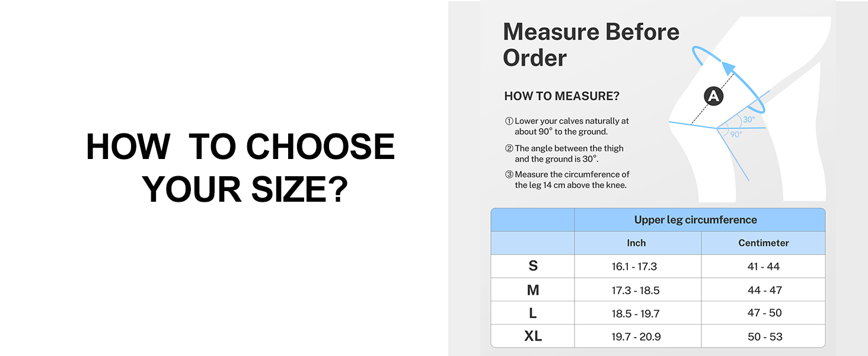Click the 30° angle label

point(749,119)
